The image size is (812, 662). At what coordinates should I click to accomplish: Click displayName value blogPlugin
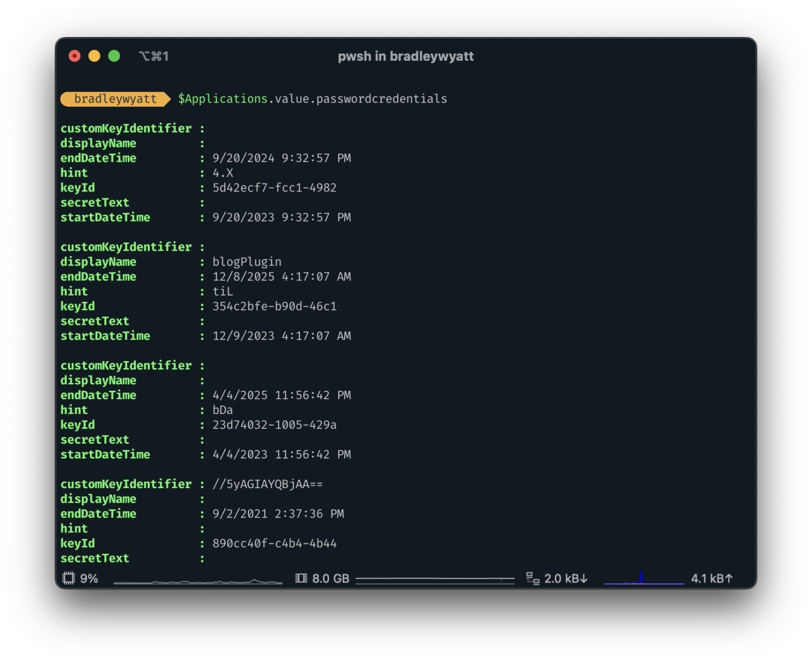click(x=247, y=262)
